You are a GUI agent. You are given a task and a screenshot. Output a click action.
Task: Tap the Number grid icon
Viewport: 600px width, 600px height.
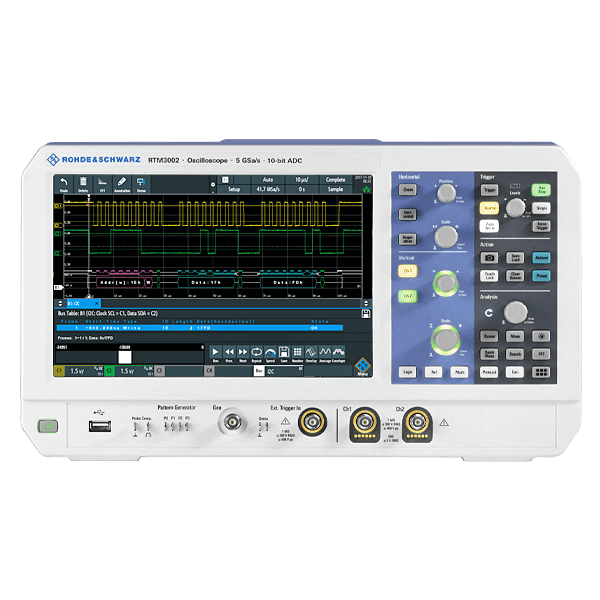tap(297, 353)
